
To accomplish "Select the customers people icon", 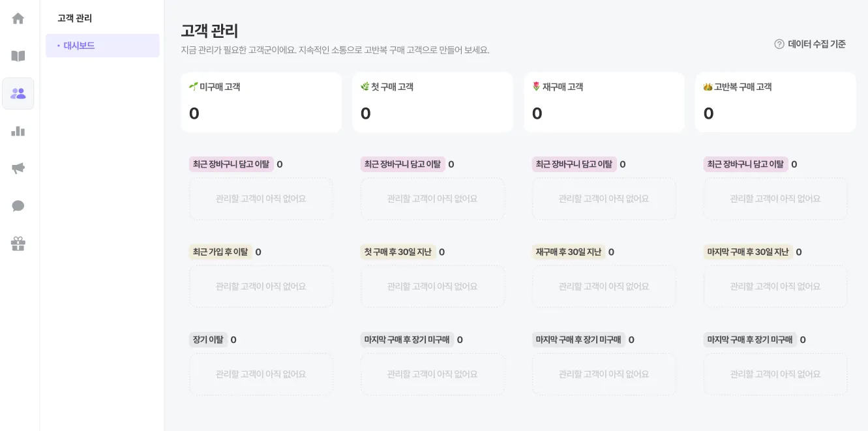I will [x=18, y=93].
